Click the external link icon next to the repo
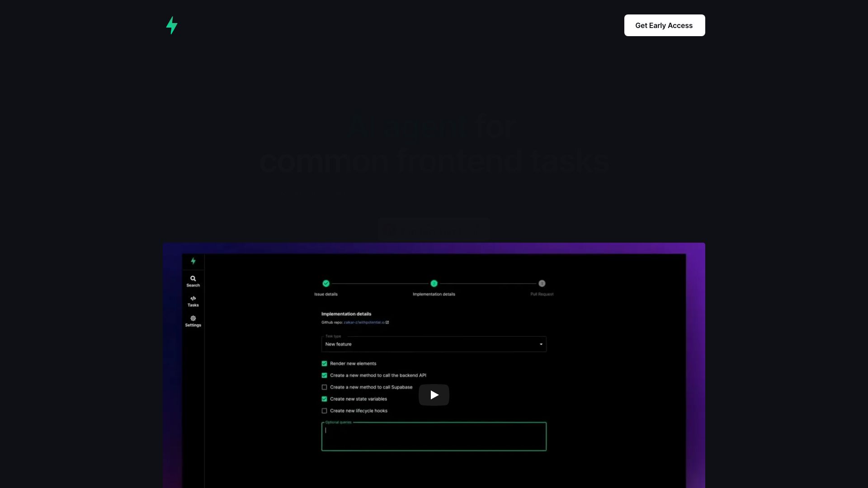This screenshot has width=868, height=488. point(387,322)
